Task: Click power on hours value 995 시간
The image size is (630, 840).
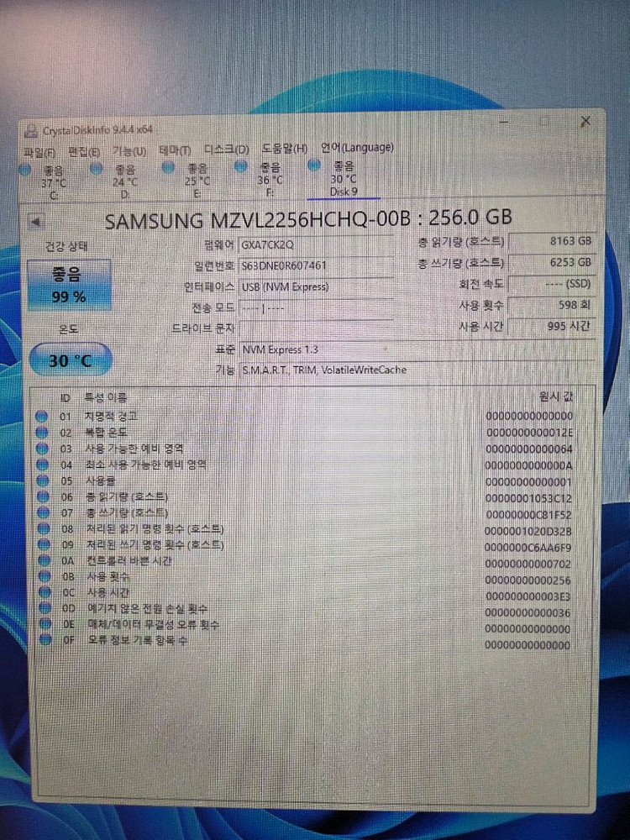Action: [551, 326]
